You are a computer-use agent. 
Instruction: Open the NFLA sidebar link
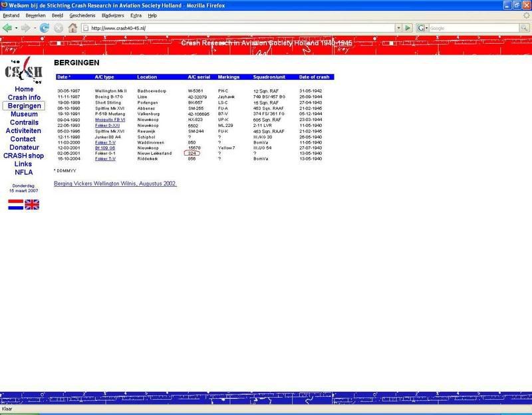(24, 172)
